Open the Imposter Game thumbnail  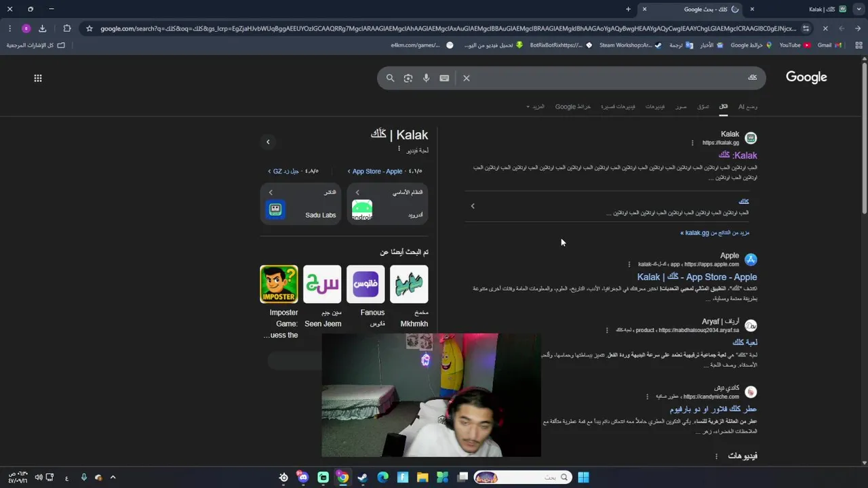(279, 284)
